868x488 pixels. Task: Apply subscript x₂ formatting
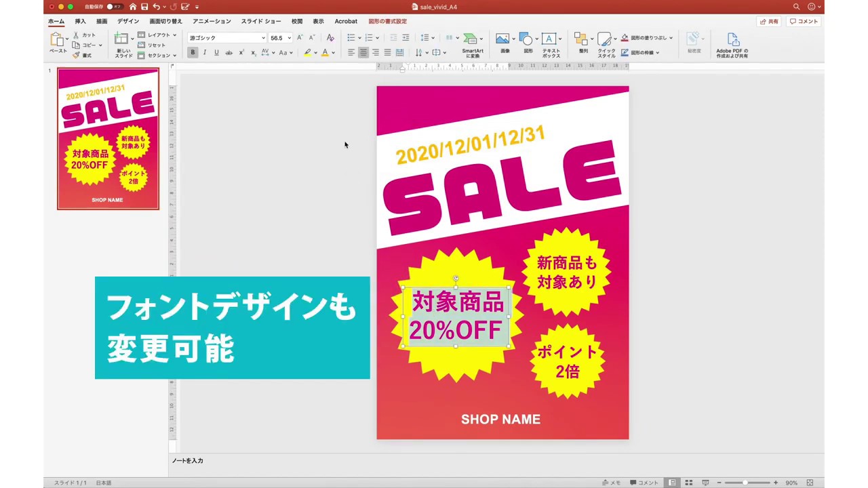252,53
